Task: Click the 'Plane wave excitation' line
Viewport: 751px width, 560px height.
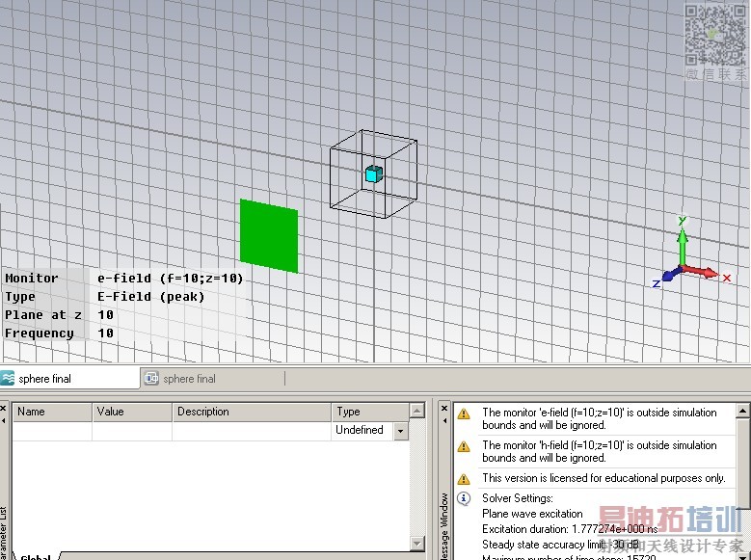Action: (x=532, y=514)
